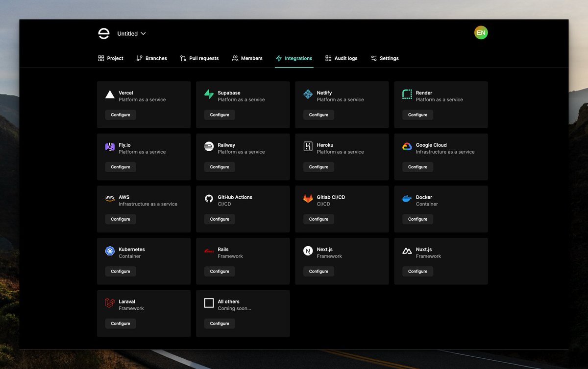588x369 pixels.
Task: Configure the AWS integration
Action: coord(121,219)
